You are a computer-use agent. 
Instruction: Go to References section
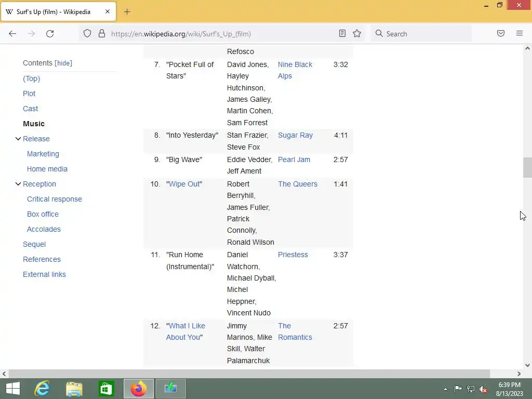[x=42, y=259]
